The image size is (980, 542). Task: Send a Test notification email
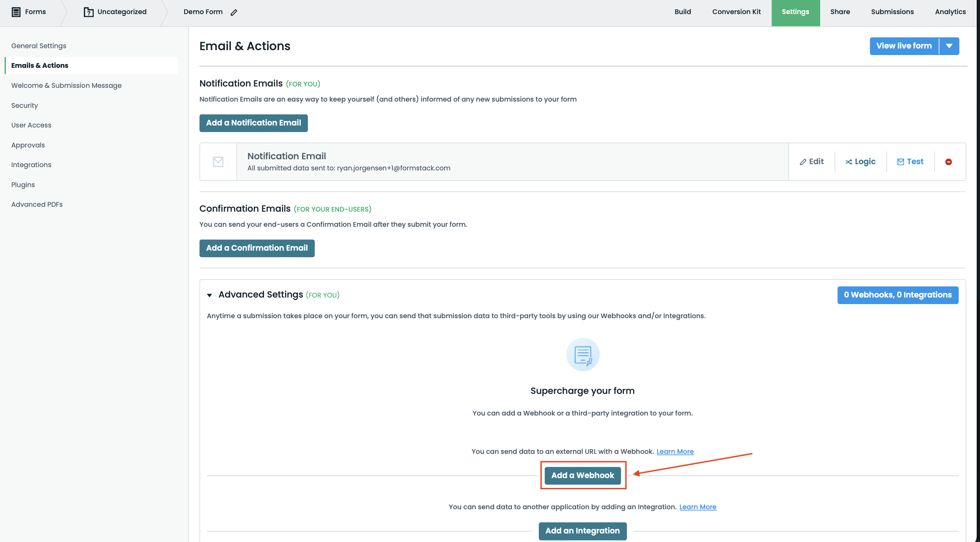coord(910,161)
